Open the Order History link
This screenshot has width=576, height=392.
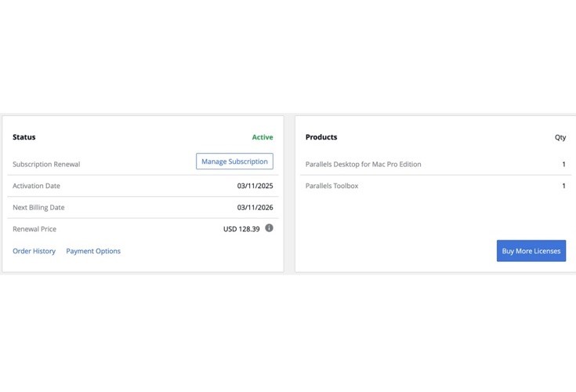[x=34, y=251]
